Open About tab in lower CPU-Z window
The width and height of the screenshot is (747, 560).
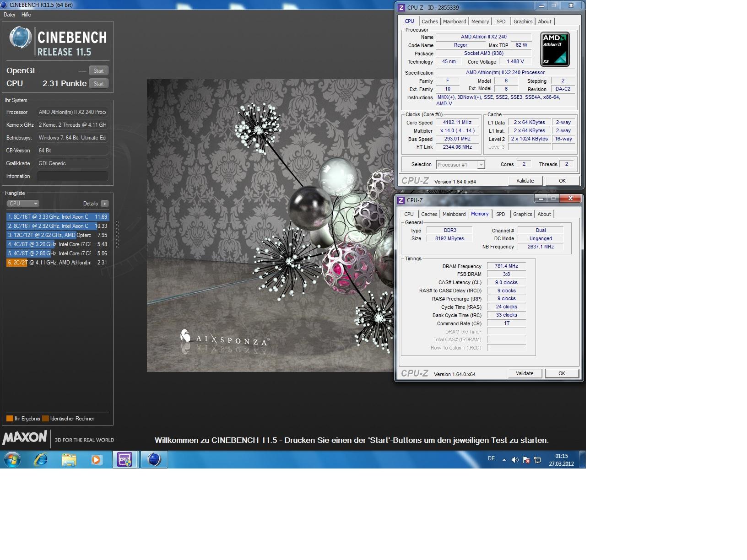544,214
